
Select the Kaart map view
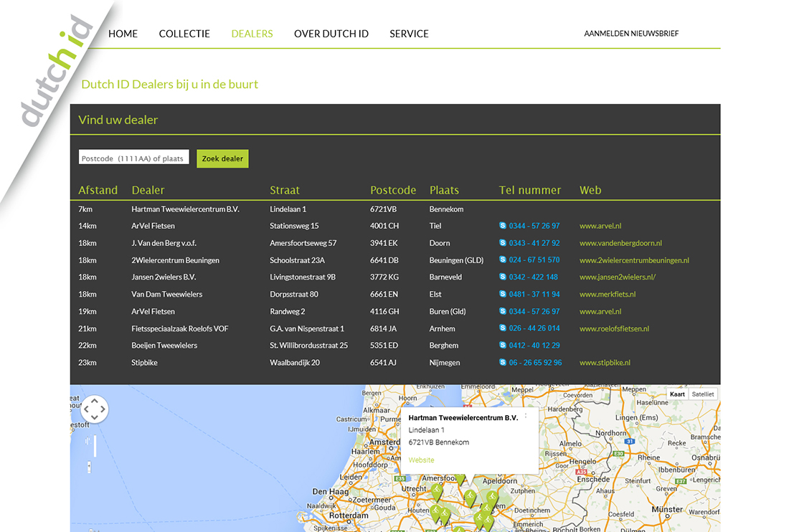[x=677, y=394]
